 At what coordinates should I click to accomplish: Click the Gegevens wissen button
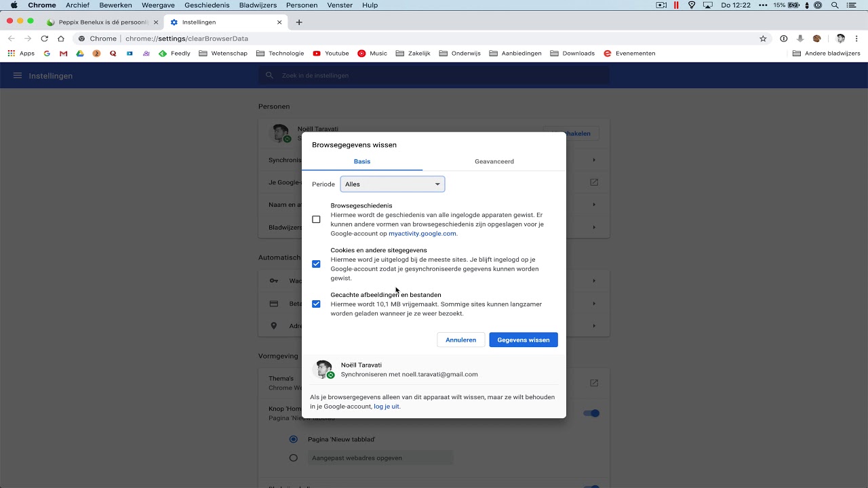pos(524,340)
